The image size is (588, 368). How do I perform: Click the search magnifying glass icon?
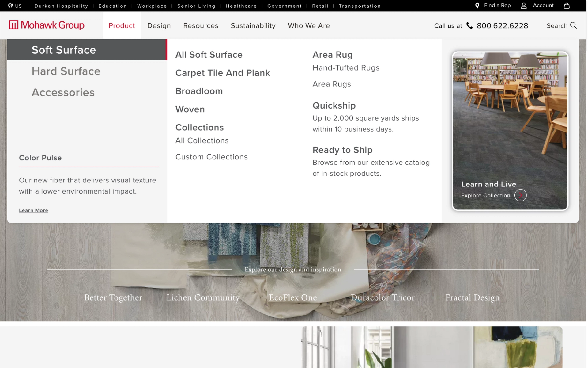[x=573, y=25]
